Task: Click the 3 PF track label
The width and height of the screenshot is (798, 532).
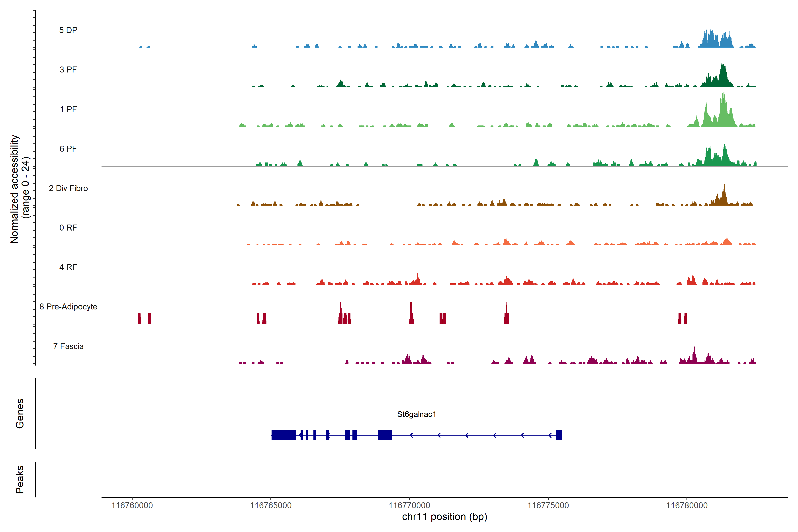Action: [x=68, y=70]
